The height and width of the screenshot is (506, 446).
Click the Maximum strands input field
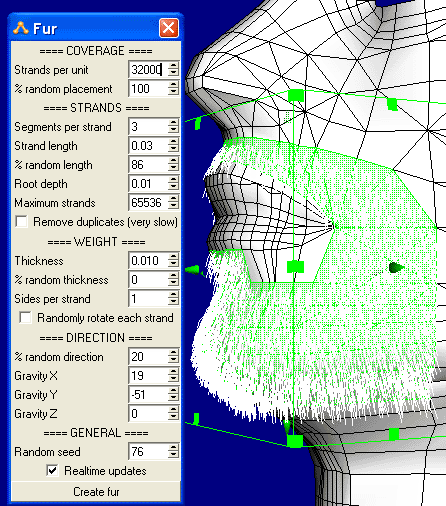[148, 203]
